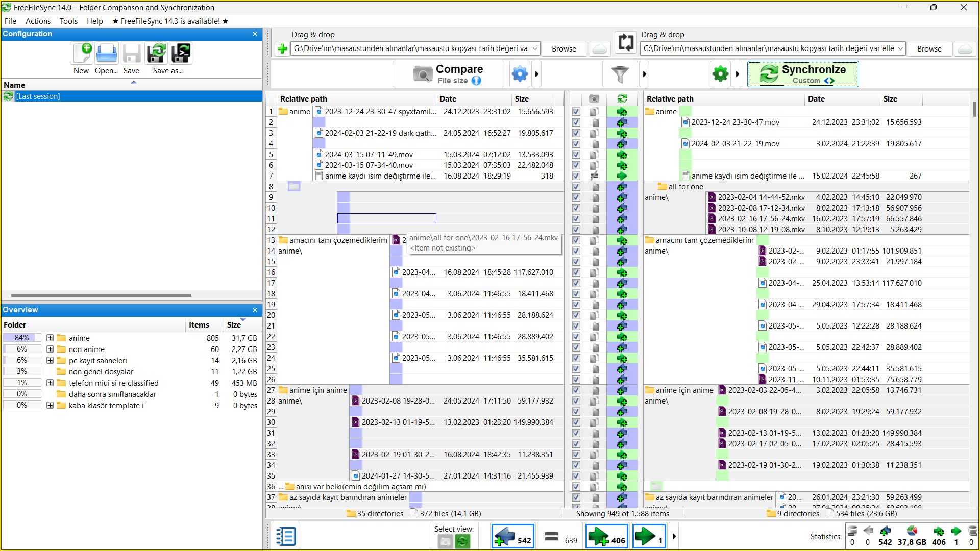Open the left folder path dropdown

click(535, 48)
